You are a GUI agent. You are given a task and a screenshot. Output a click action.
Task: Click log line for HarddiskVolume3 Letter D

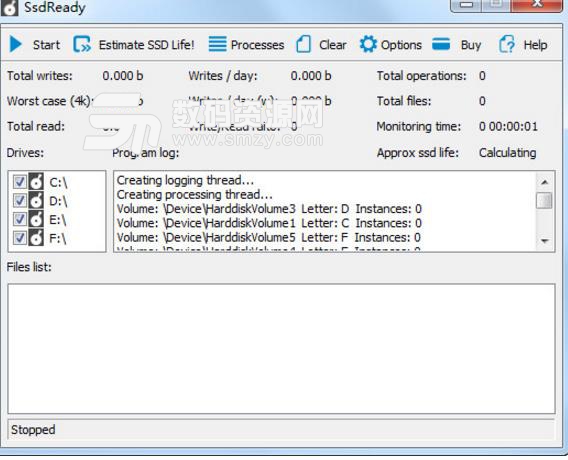(x=269, y=209)
